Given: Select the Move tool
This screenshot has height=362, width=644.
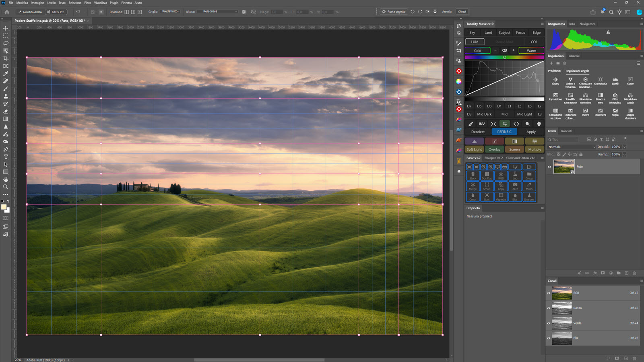Looking at the screenshot, I should point(6,28).
